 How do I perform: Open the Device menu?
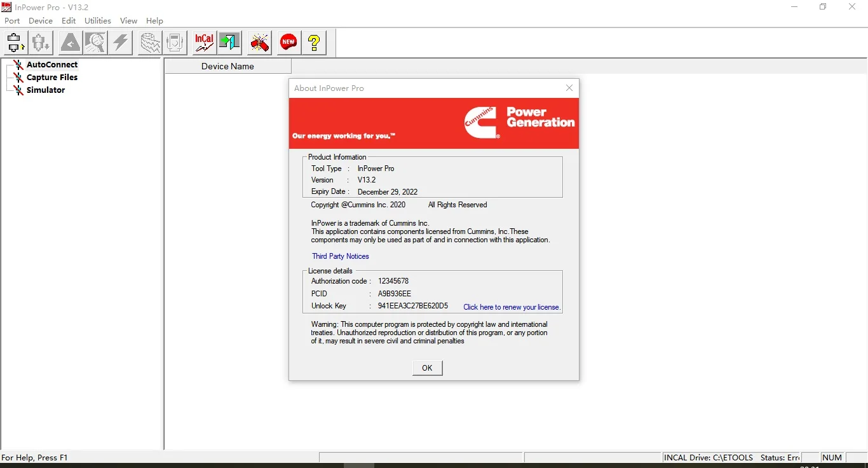click(40, 20)
